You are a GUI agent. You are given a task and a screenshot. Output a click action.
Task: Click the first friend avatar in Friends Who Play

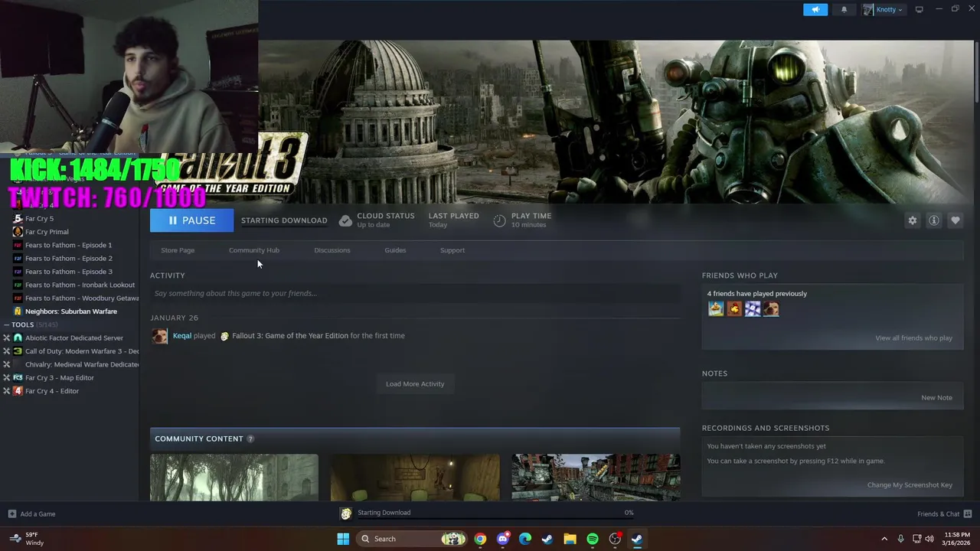coord(716,308)
